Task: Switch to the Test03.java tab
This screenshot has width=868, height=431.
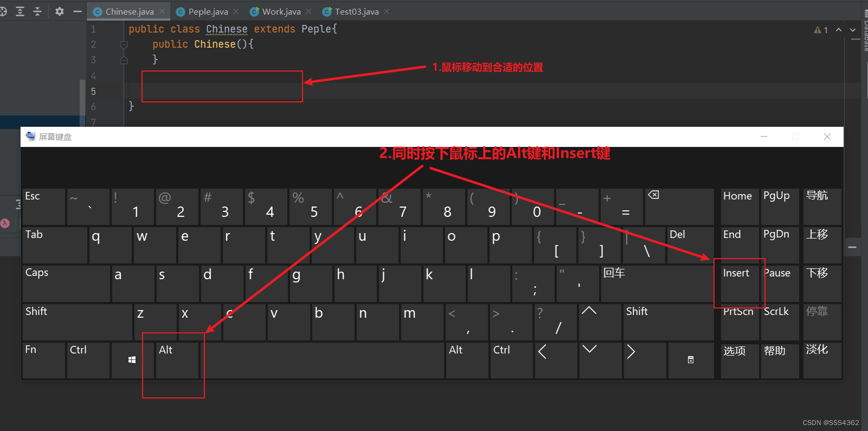Action: point(356,11)
